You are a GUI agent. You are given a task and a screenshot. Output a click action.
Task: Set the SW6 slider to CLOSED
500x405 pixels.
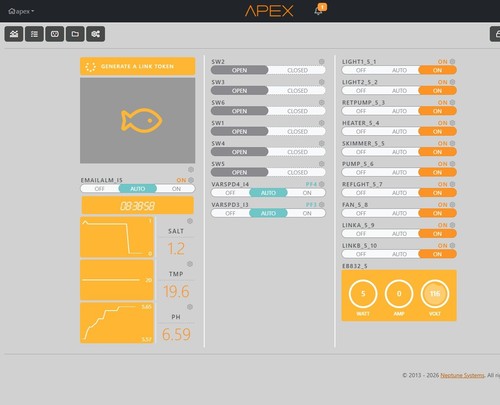click(297, 111)
